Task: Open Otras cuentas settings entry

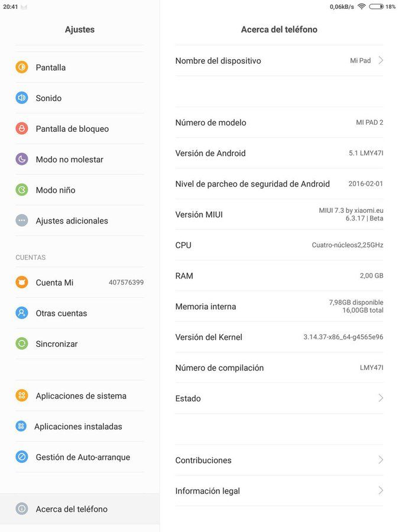Action: coord(80,313)
